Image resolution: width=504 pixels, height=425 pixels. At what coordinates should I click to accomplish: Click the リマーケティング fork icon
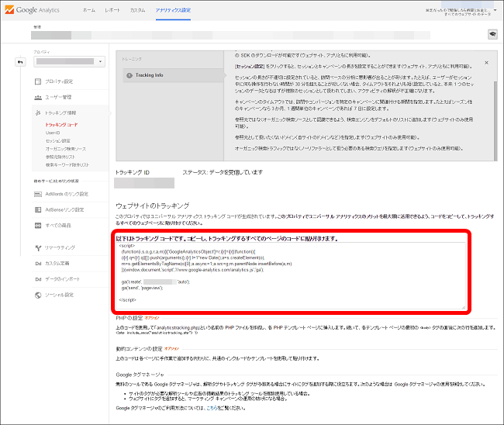click(x=38, y=248)
